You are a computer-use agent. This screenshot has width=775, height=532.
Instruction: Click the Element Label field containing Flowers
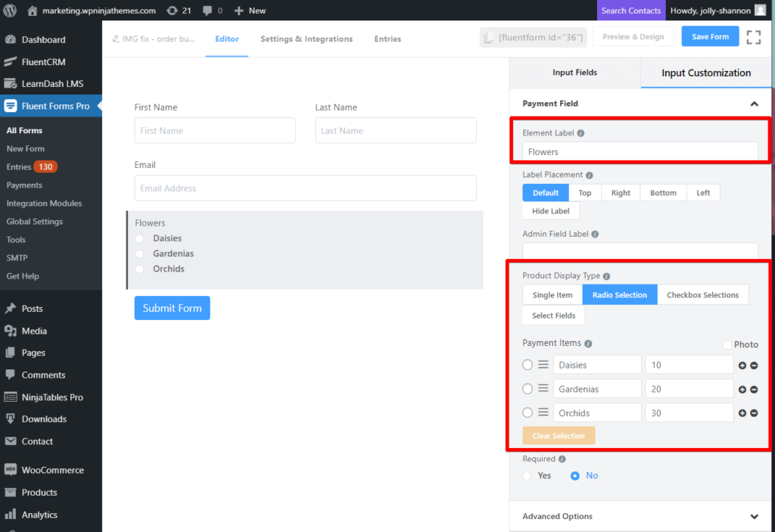(640, 151)
